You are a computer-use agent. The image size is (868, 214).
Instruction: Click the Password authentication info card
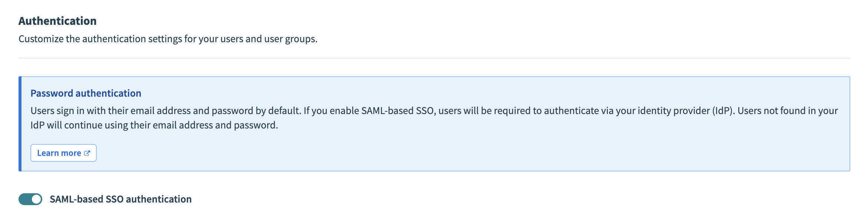pyautogui.click(x=434, y=122)
